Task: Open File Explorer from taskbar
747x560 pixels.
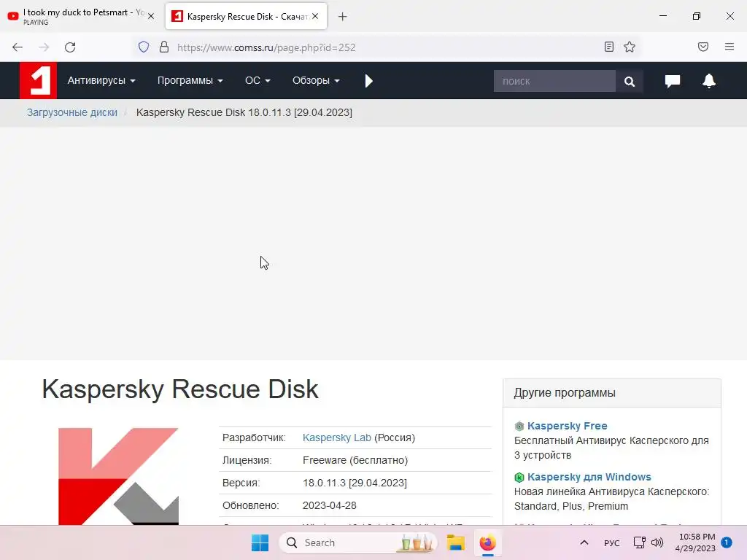Action: 455,542
